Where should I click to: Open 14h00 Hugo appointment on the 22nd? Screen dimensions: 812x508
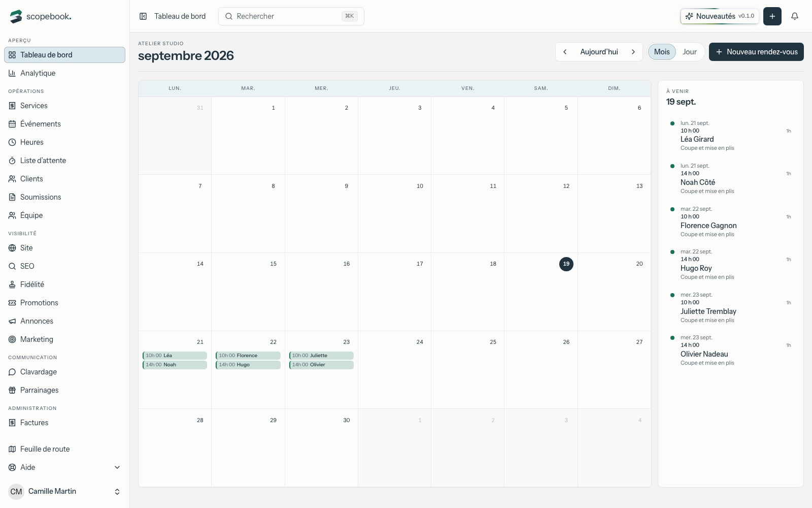tap(248, 365)
